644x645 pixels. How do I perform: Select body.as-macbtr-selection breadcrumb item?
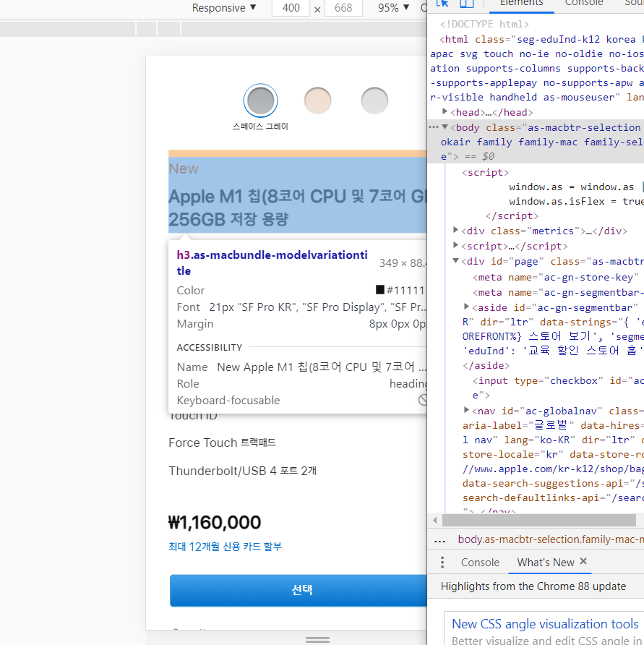[551, 539]
